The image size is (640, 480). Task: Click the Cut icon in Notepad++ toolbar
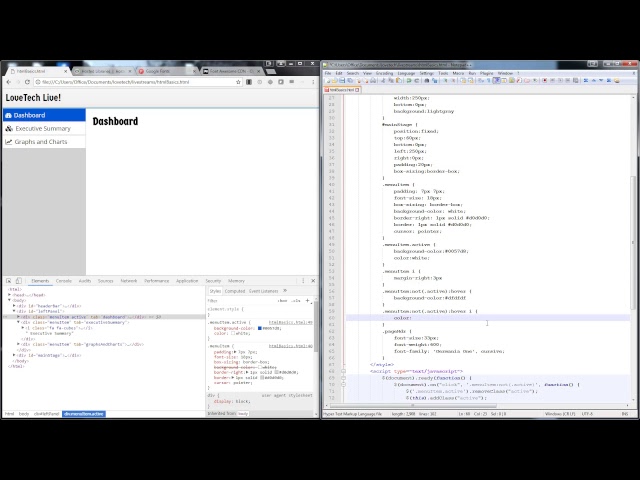pos(383,80)
